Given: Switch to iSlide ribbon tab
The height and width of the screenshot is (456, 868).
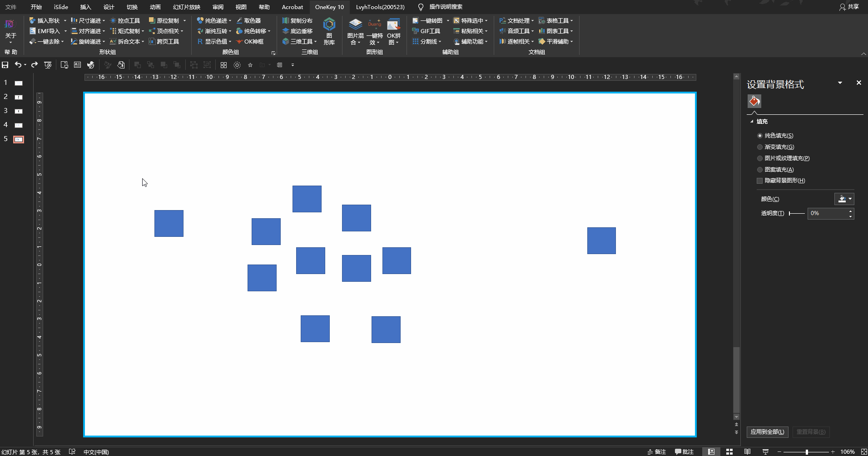Looking at the screenshot, I should coord(61,7).
